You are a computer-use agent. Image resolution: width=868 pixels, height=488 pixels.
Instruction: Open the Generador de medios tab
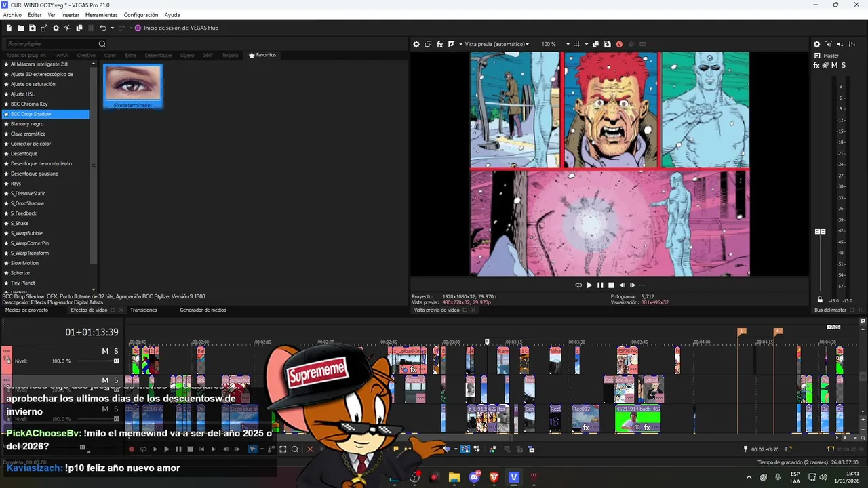(203, 310)
